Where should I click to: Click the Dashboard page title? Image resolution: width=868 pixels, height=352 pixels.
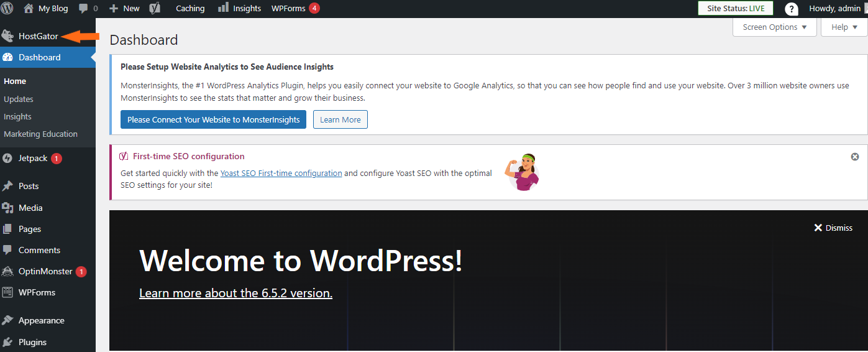pyautogui.click(x=144, y=40)
